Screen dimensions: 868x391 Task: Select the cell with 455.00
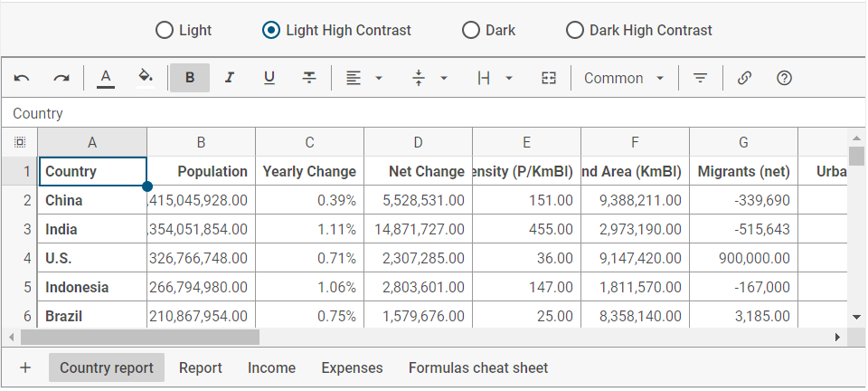click(x=526, y=229)
